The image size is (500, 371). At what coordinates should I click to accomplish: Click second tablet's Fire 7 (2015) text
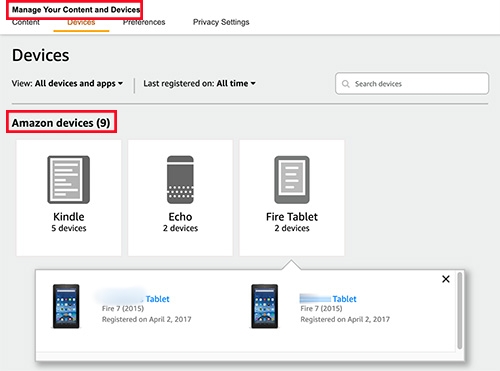(321, 308)
